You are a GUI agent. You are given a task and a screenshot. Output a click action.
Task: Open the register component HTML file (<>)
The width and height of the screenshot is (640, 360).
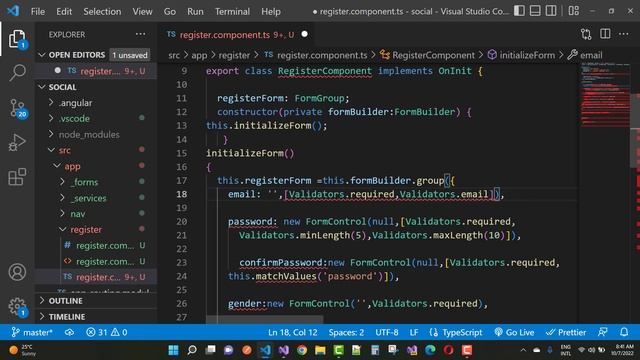(x=96, y=261)
